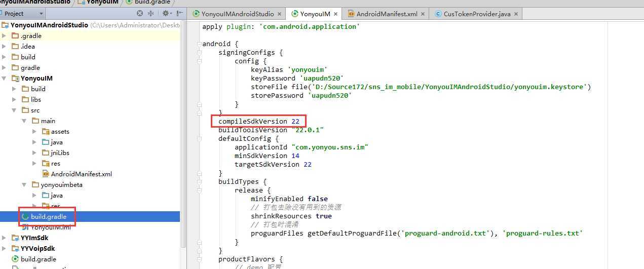Click the .gradle folder icon
Screen dimensions: 644x269
click(15, 36)
